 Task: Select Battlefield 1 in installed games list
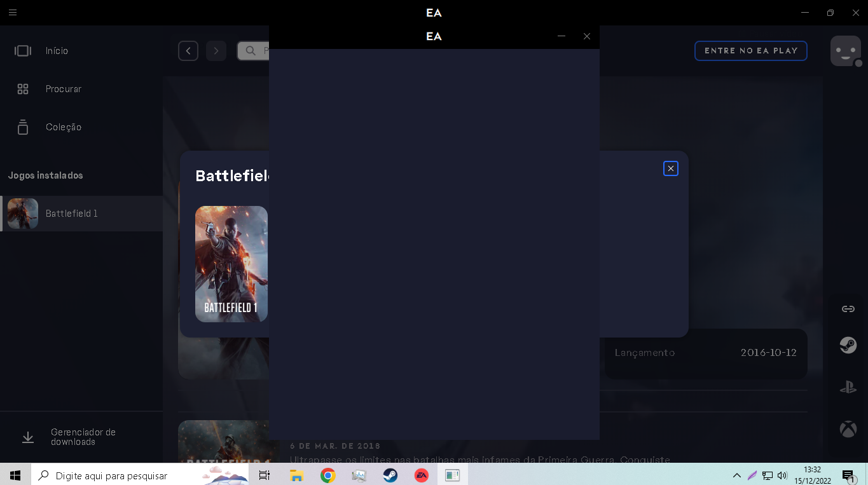[81, 214]
